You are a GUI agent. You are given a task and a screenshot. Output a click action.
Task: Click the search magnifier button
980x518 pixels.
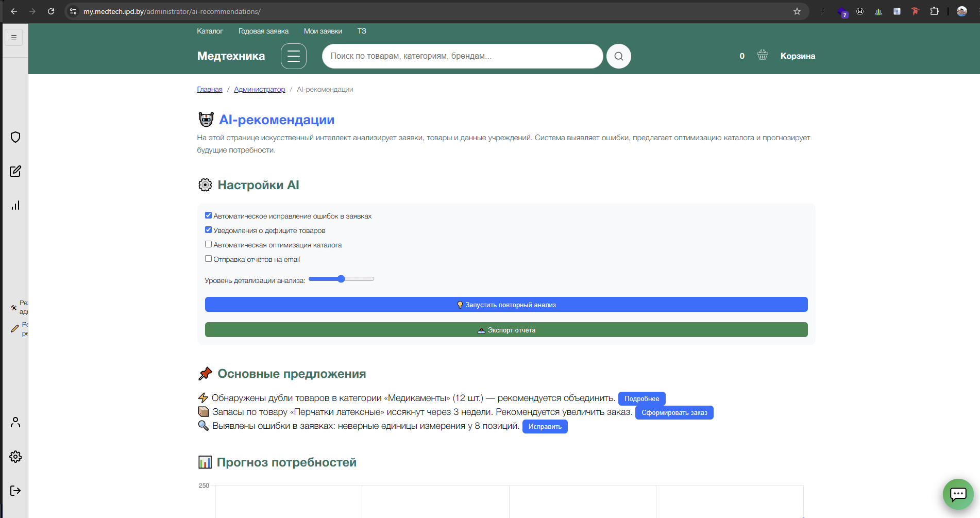coord(619,56)
